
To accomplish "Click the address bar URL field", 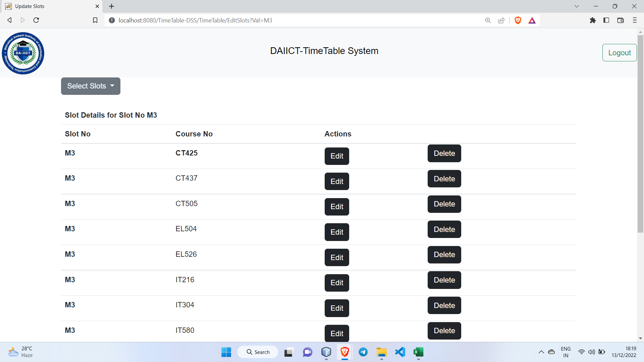I will (x=295, y=20).
